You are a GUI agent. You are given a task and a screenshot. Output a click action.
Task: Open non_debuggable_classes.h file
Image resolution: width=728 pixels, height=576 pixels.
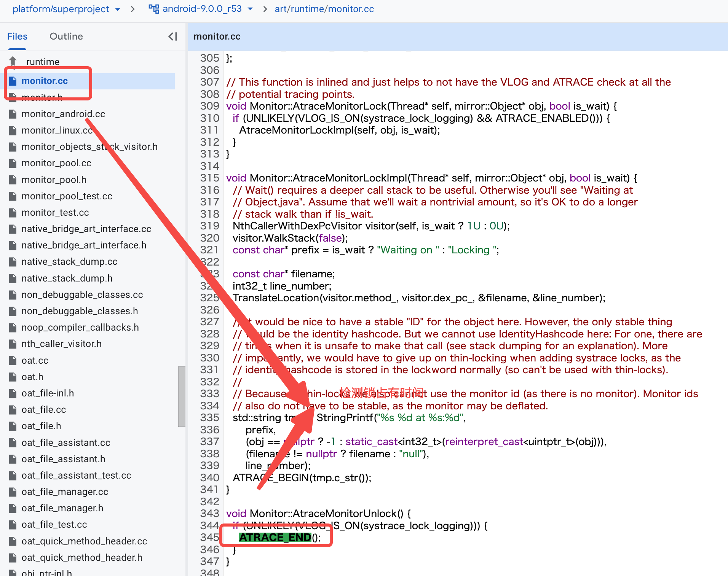(x=80, y=311)
